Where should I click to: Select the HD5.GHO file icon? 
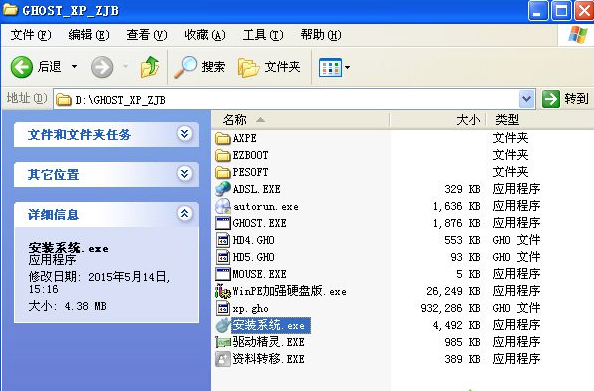click(x=223, y=257)
